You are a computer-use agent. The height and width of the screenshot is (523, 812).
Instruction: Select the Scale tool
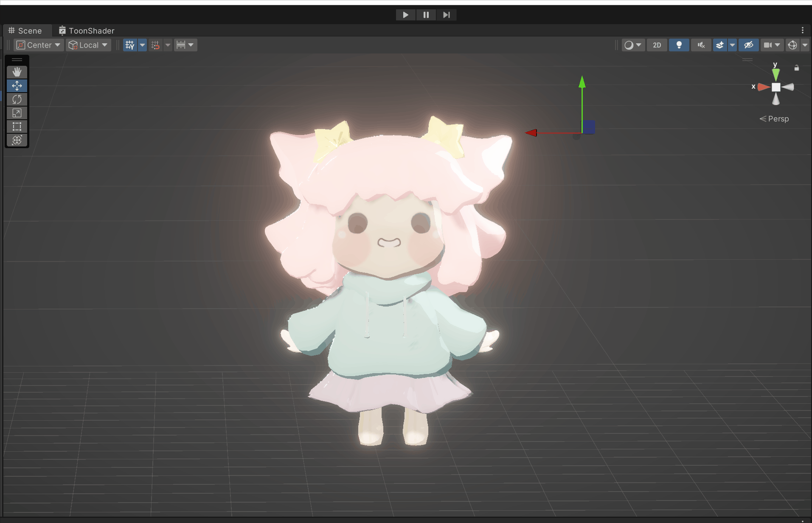(x=17, y=113)
